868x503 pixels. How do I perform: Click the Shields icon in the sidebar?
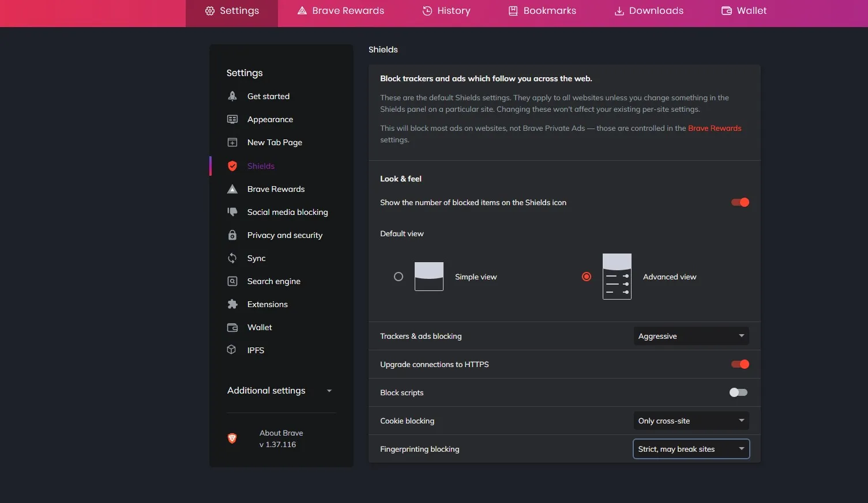pyautogui.click(x=232, y=165)
